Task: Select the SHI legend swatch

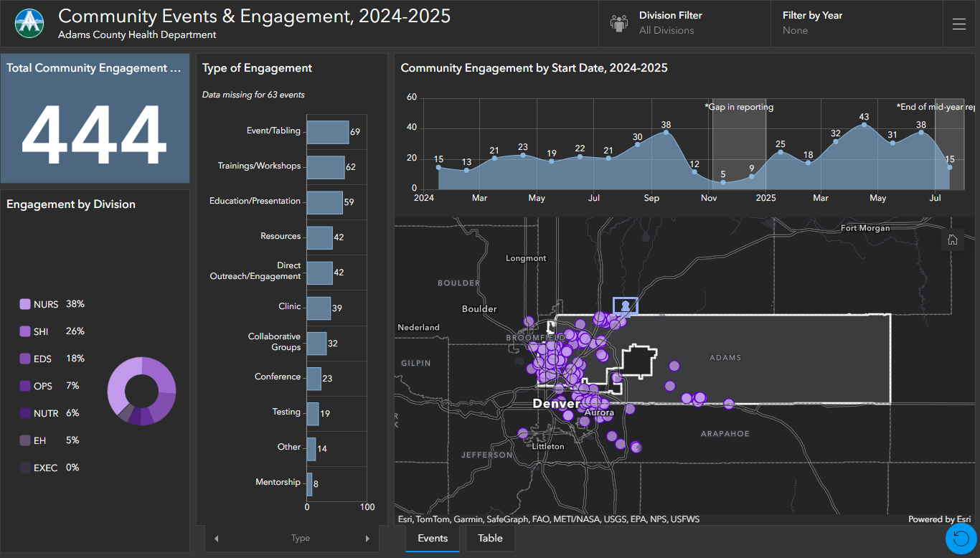Action: tap(25, 332)
